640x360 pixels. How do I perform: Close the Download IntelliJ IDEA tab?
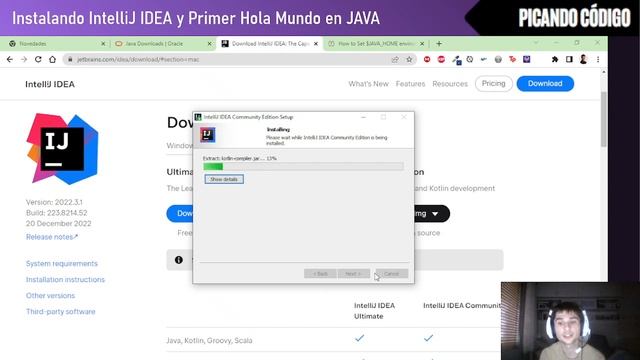point(316,44)
